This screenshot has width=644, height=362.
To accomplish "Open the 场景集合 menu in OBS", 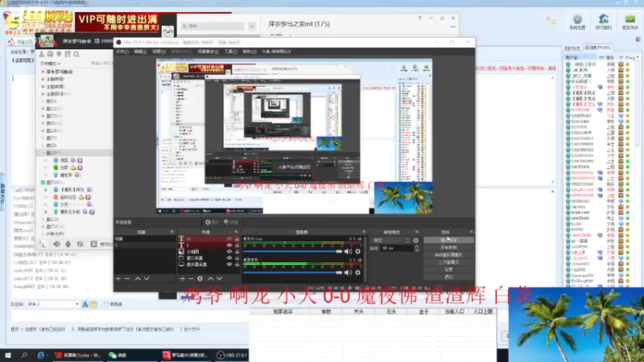I will (208, 51).
